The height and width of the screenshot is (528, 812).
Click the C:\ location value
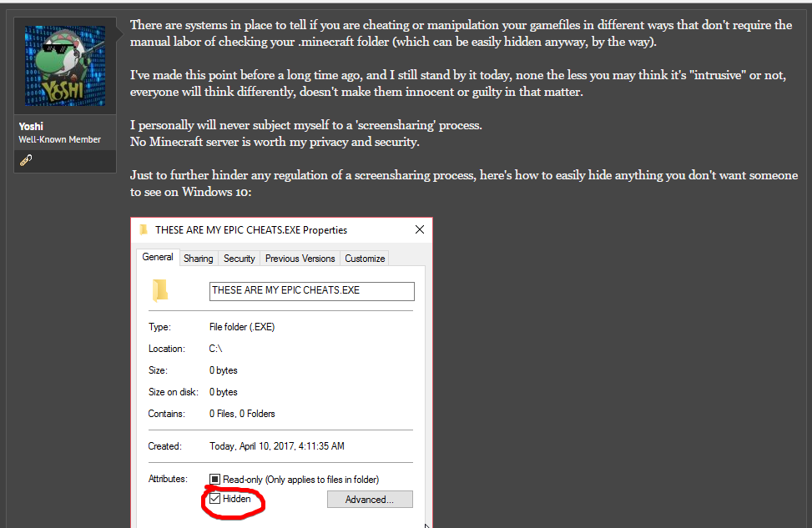(216, 349)
